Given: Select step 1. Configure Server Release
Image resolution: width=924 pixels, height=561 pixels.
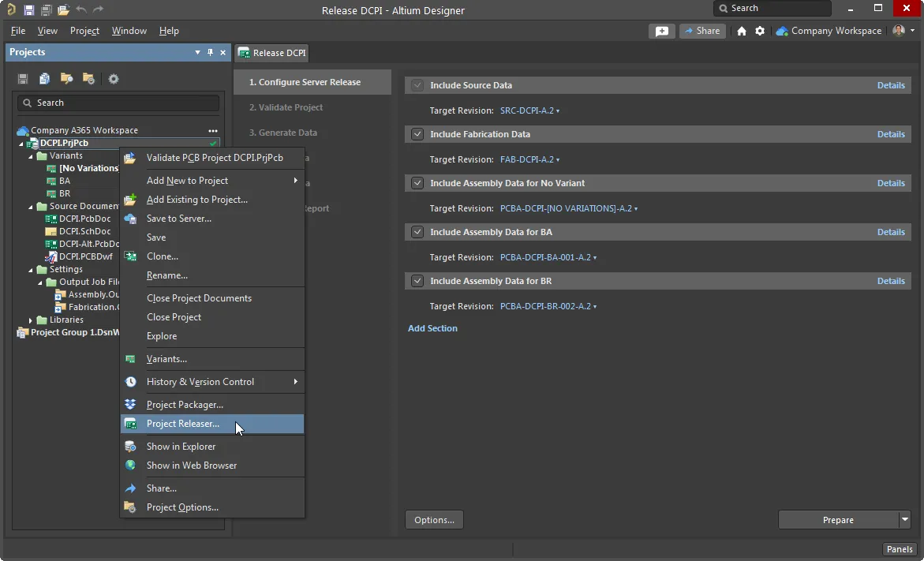Looking at the screenshot, I should [x=312, y=83].
